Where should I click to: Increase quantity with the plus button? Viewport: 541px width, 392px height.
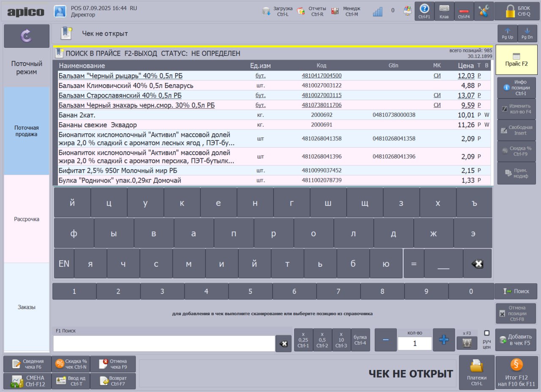[444, 340]
